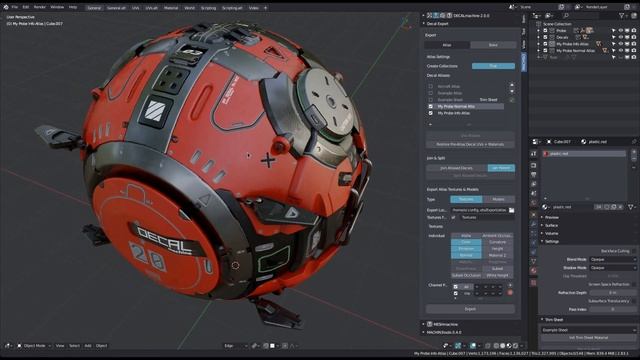640x360 pixels.
Task: Open the Modifiers wrench properties tab
Action: 533,224
